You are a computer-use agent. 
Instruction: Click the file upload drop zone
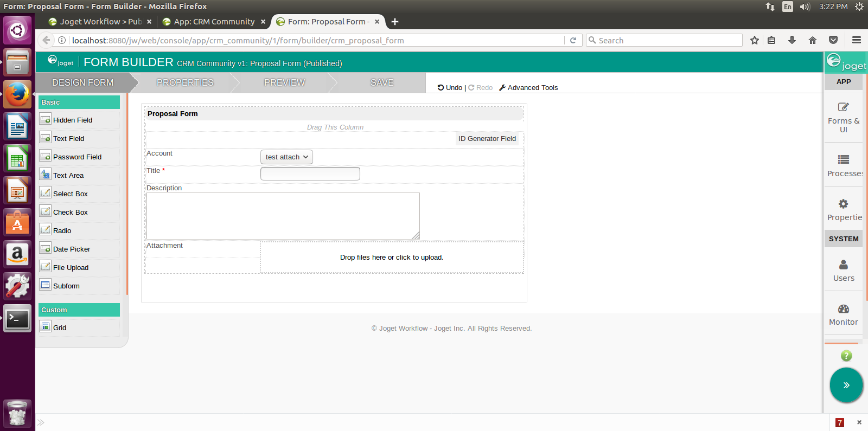(x=392, y=257)
